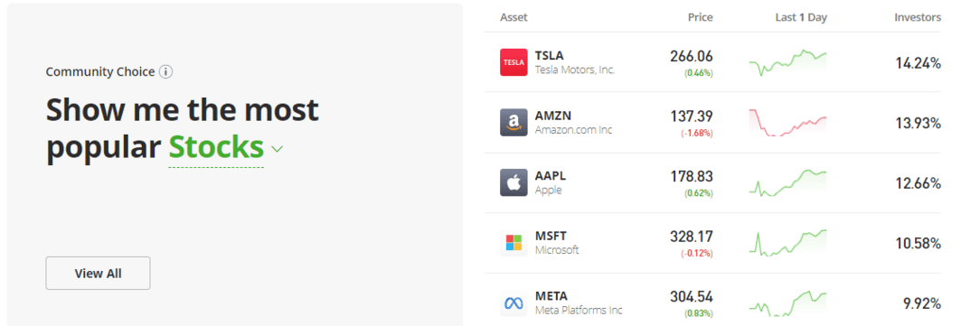980x326 pixels.
Task: Open the MSFT Microsoft row name
Action: pyautogui.click(x=557, y=250)
